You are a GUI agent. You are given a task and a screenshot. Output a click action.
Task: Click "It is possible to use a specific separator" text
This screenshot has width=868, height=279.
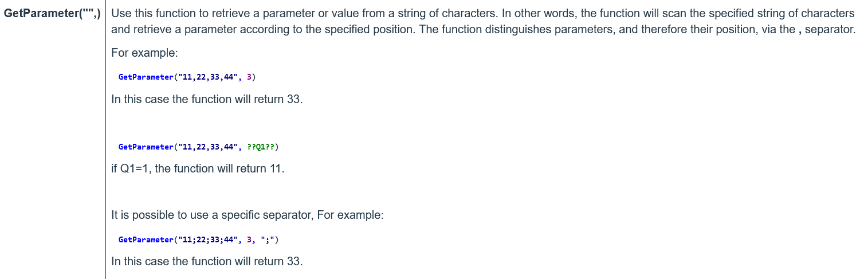coord(213,215)
